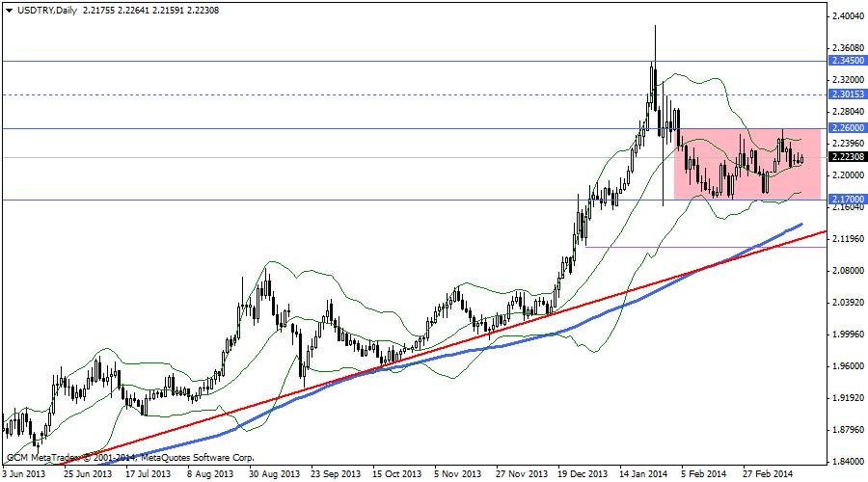The image size is (868, 482).
Task: Click the 3 Jun 2013 date label
Action: pos(24,474)
